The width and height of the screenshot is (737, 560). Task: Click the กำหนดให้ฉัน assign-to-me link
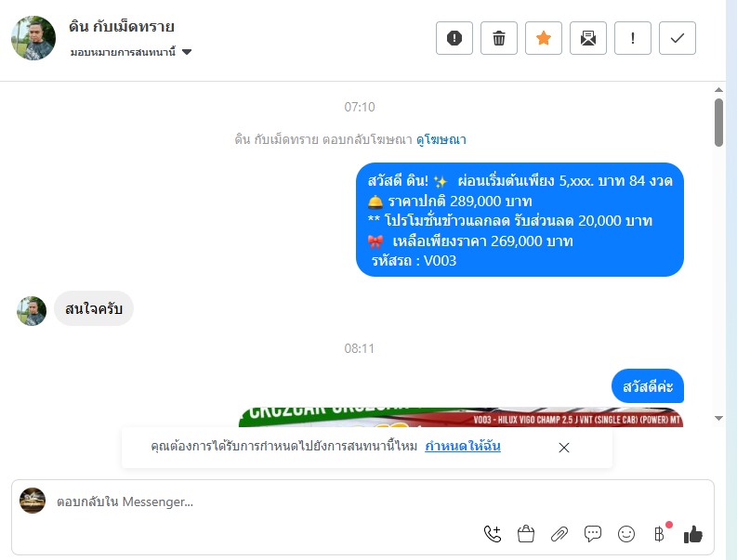(463, 446)
